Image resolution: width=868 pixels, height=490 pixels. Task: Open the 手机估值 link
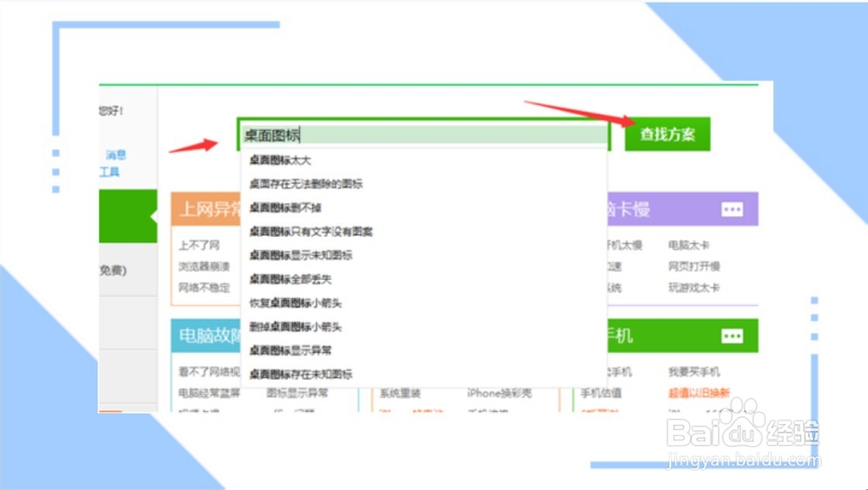pyautogui.click(x=601, y=393)
